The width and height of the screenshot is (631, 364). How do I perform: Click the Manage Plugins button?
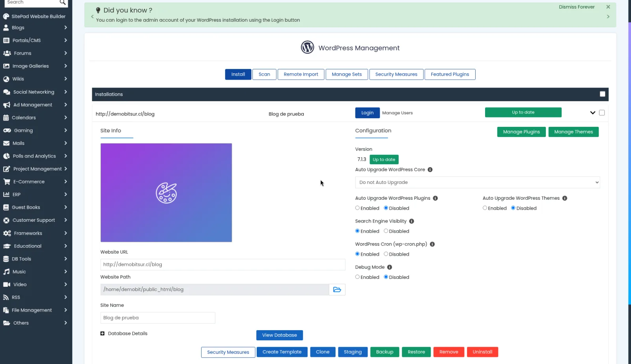pos(521,132)
